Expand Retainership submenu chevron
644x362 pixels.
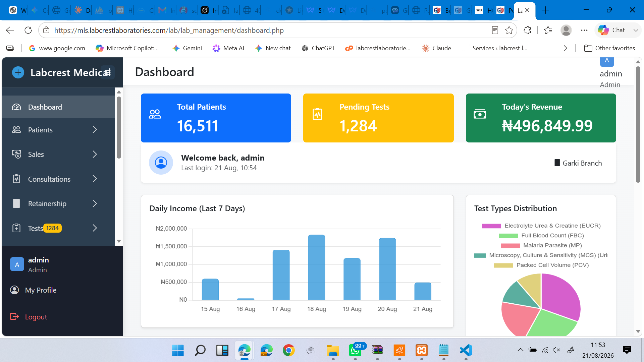95,203
